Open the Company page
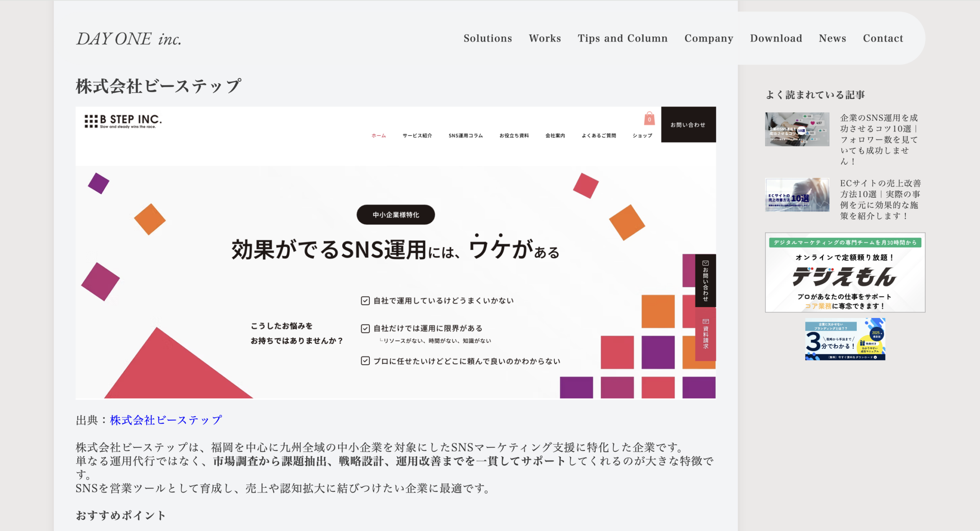Viewport: 980px width, 531px height. 709,38
